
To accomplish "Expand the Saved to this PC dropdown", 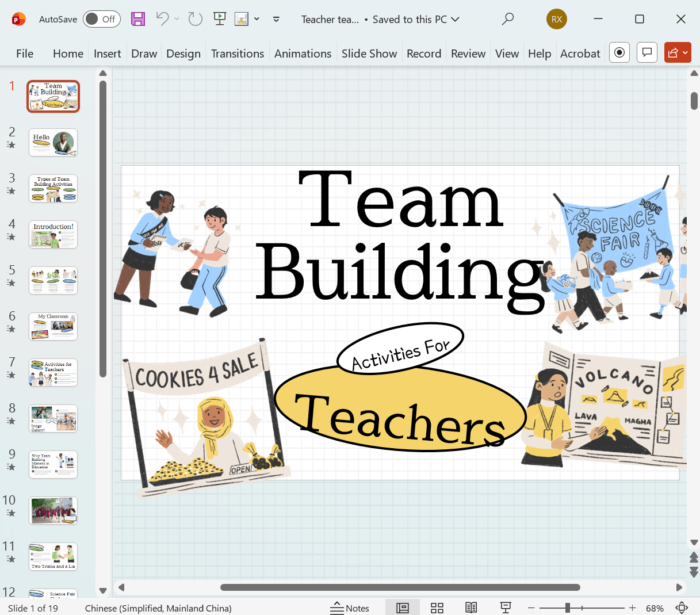I will tap(455, 19).
